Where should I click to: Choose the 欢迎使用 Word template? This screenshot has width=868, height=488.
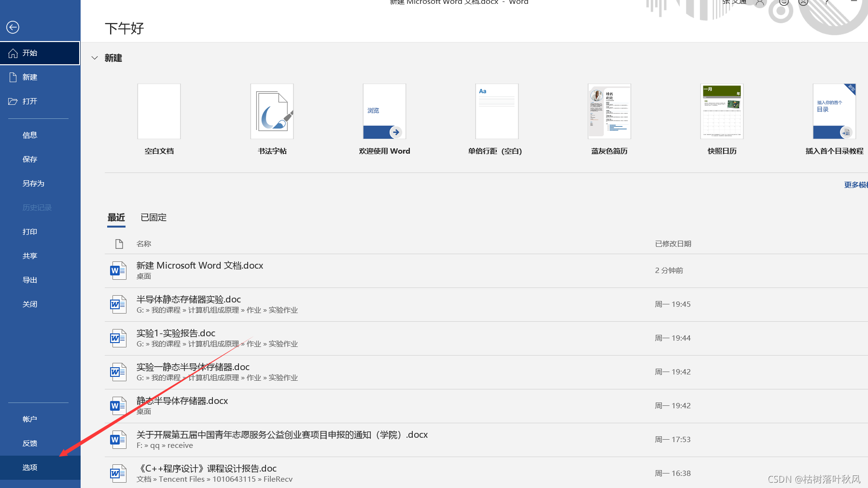tap(385, 112)
